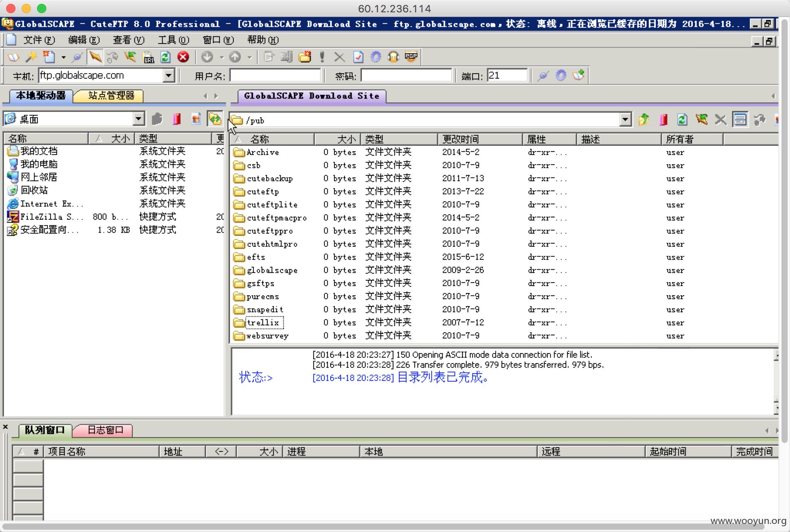
Task: Expand the Download arrow dropdown
Action: [x=221, y=57]
